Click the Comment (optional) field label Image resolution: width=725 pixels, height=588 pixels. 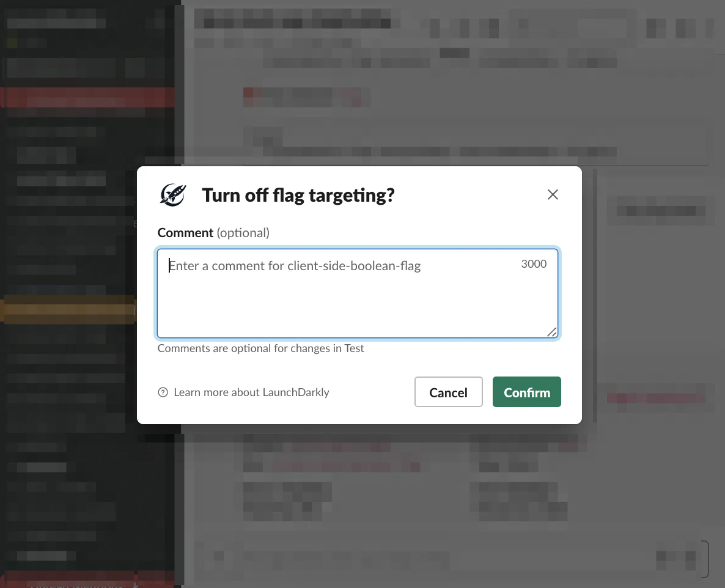pyautogui.click(x=213, y=232)
